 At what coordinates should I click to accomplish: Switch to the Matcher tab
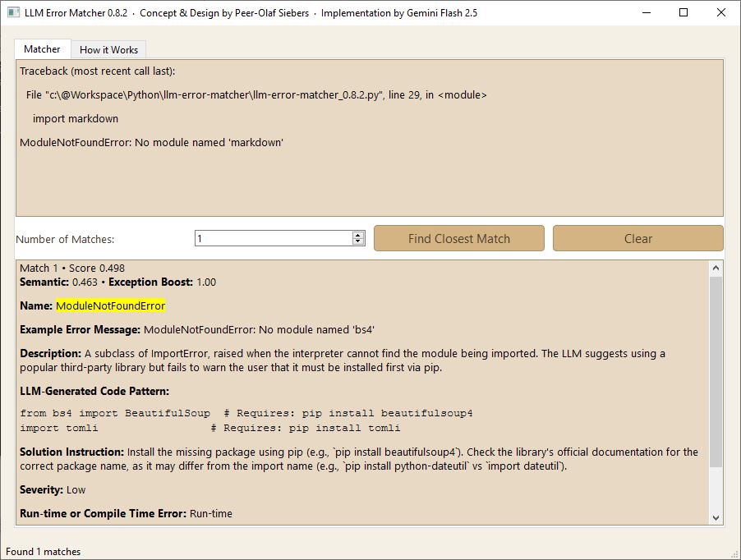tap(42, 49)
